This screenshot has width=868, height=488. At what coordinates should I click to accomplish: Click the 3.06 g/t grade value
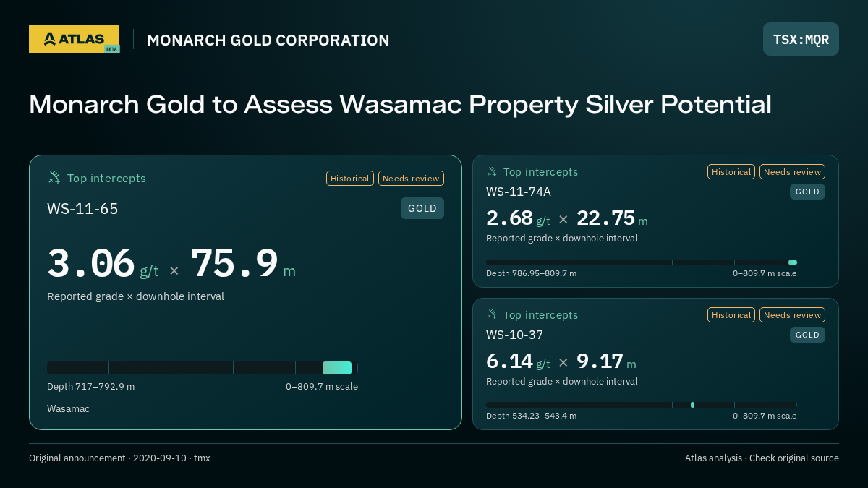[103, 263]
